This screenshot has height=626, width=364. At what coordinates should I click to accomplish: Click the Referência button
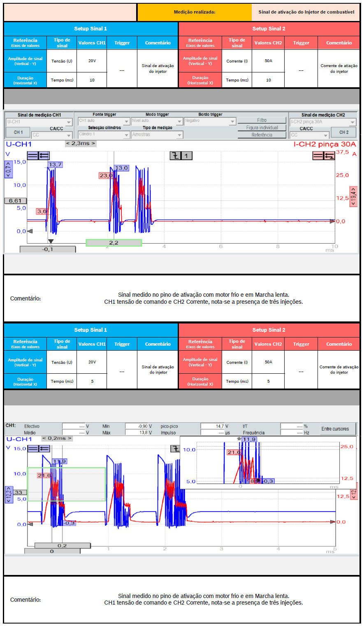[262, 135]
